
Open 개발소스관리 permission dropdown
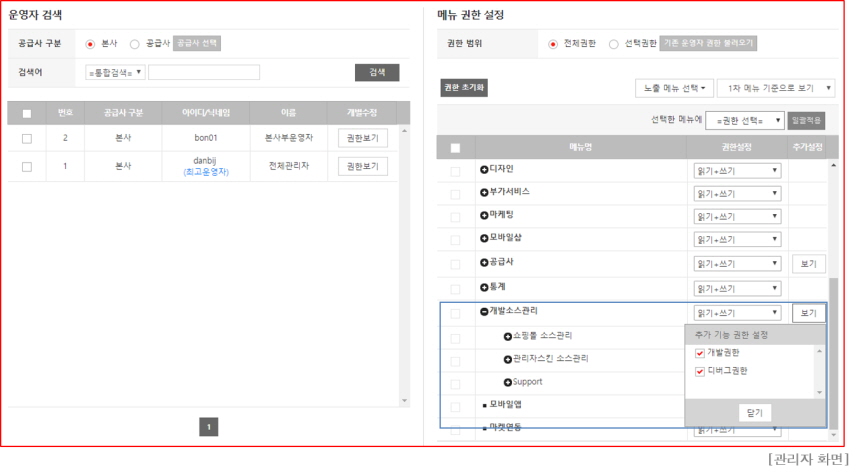(737, 313)
